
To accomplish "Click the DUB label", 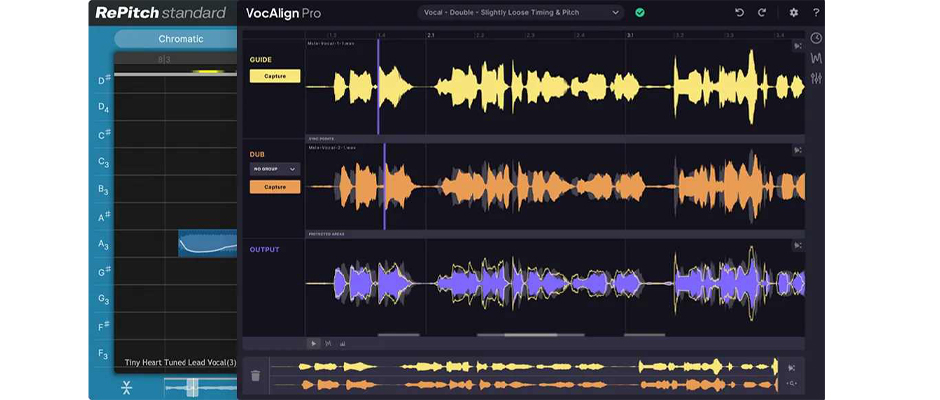I will click(257, 154).
